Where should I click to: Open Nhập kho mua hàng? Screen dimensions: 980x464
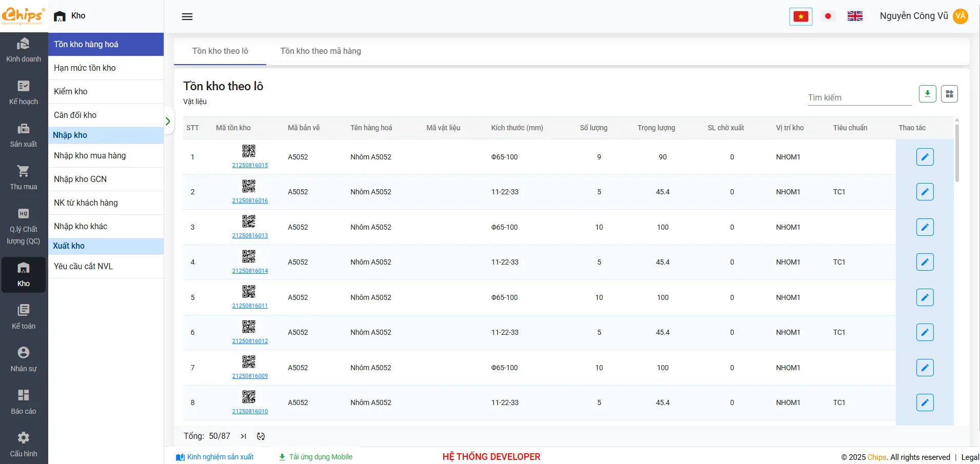coord(106,156)
